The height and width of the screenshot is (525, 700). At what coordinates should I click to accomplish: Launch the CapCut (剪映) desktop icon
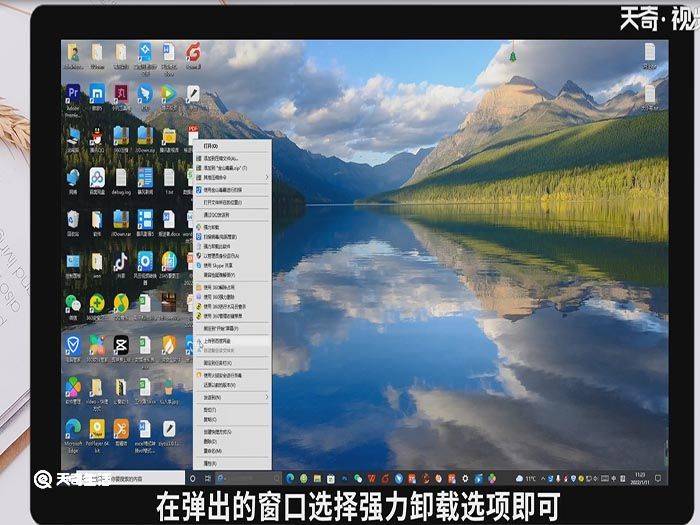pos(120,344)
